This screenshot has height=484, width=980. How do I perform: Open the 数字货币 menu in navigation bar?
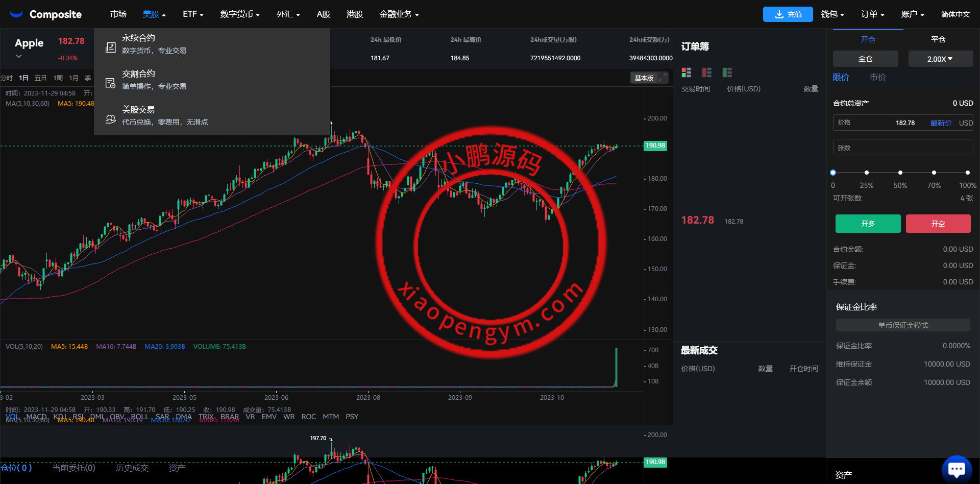point(239,14)
